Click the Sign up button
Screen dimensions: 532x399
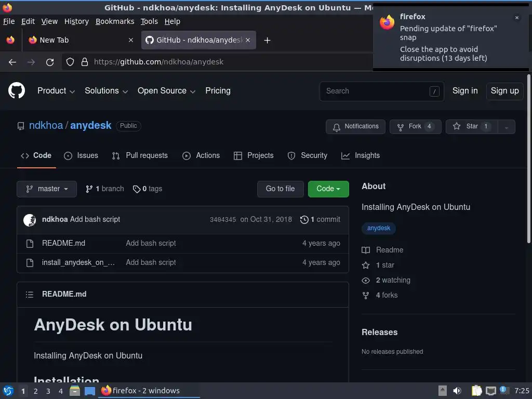point(505,91)
